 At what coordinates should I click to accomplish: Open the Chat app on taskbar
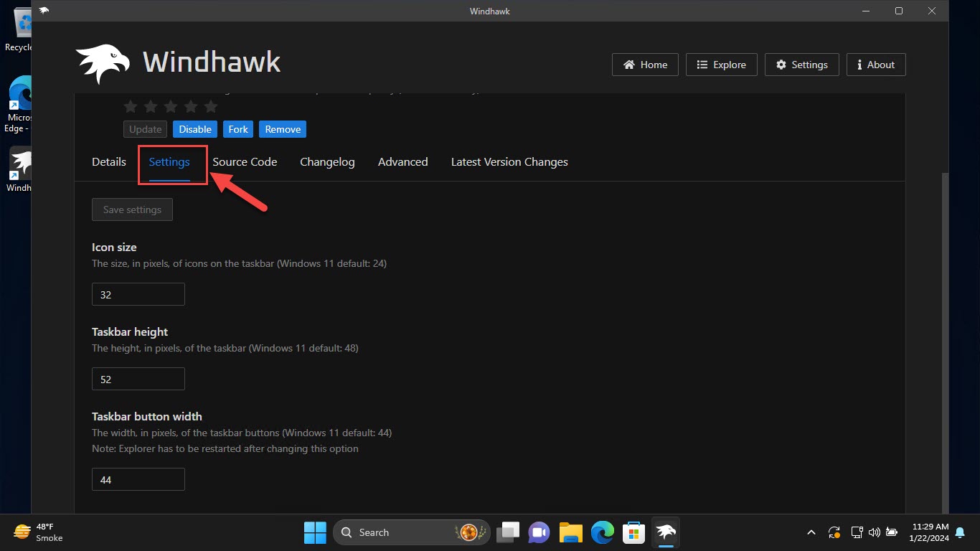(539, 532)
